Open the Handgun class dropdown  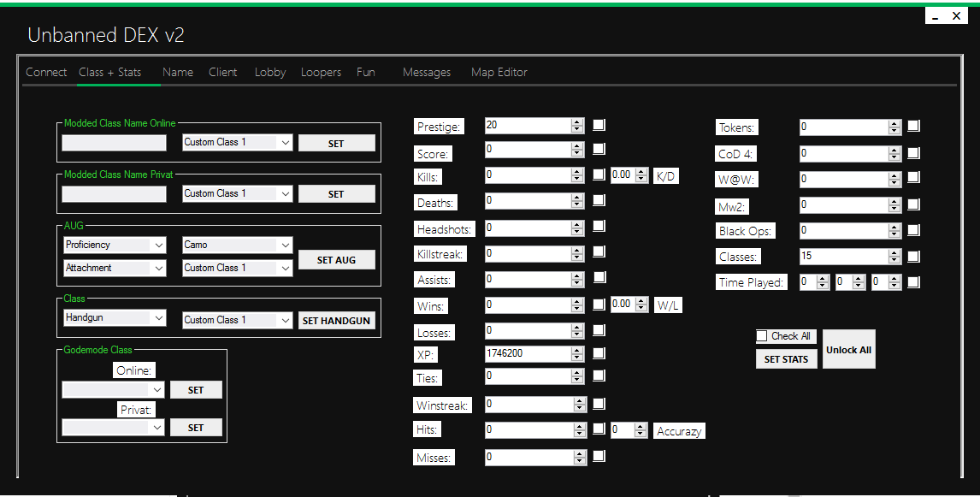point(115,318)
